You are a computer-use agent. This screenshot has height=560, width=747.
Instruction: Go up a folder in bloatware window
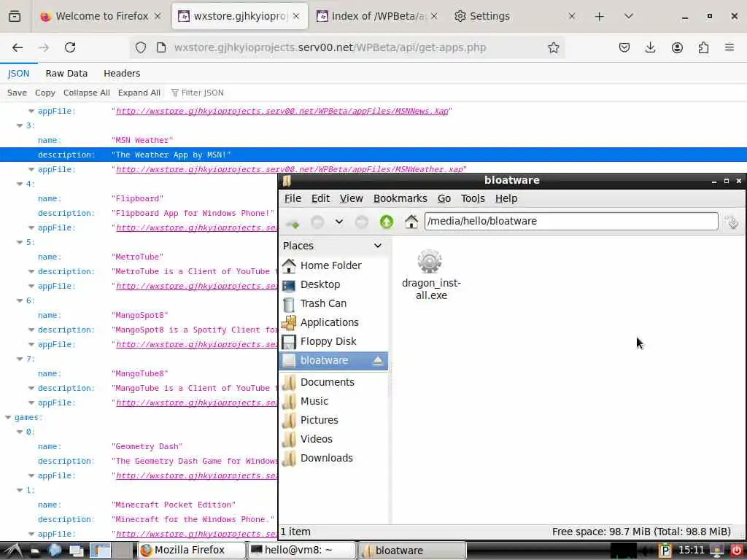coord(387,222)
